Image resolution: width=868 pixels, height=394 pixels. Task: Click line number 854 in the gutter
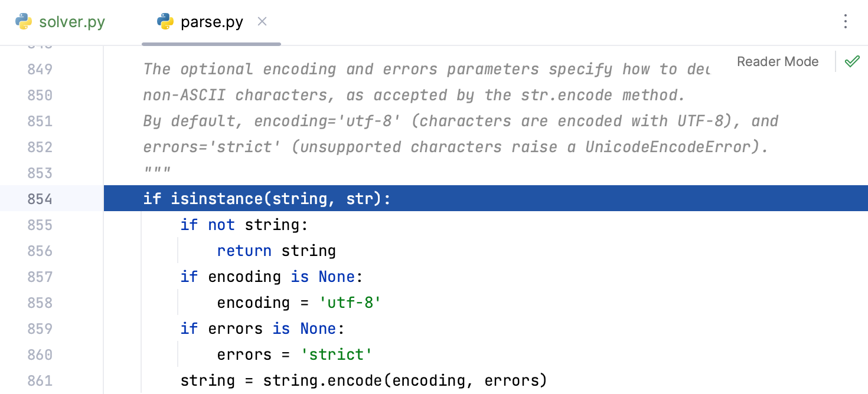[40, 199]
